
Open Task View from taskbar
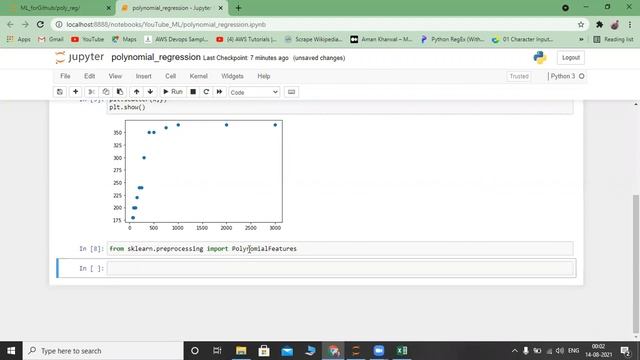[217, 351]
